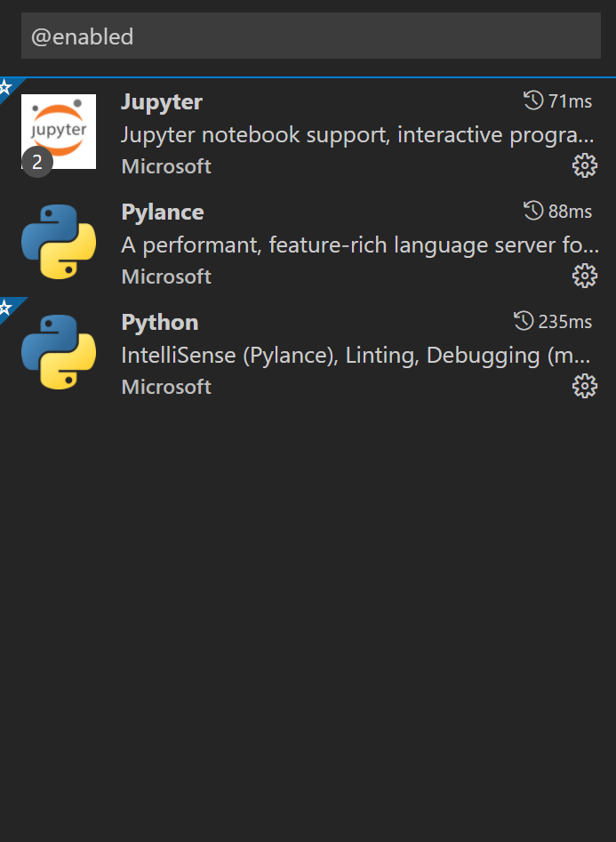Click the Microsoft publisher link under Python
The image size is (616, 842).
pyautogui.click(x=165, y=387)
